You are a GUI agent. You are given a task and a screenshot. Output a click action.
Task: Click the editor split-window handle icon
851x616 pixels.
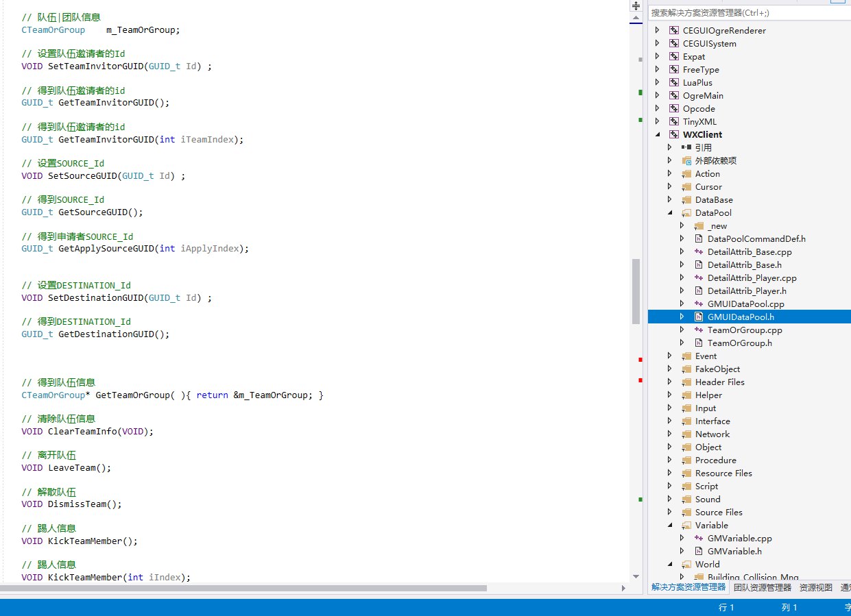[x=636, y=5]
